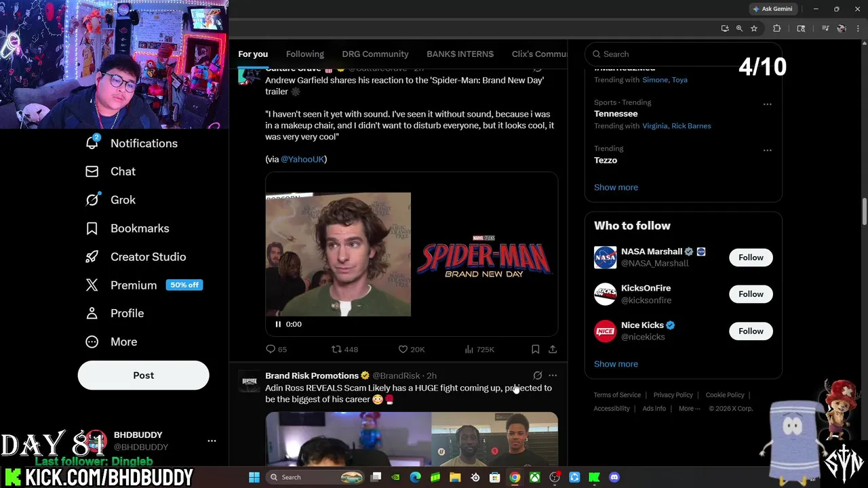868x488 pixels.
Task: Open the Chrome extensions puzzle icon
Action: (777, 28)
